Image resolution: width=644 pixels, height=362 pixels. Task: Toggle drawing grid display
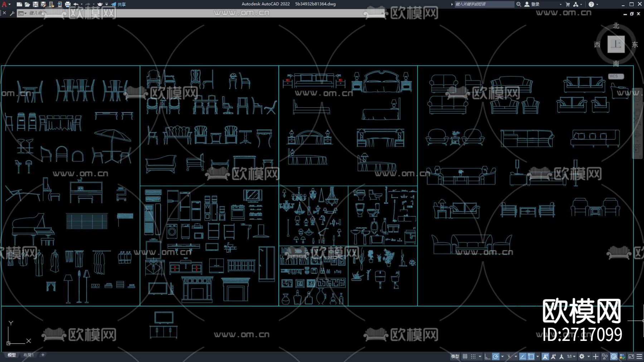coord(465,357)
